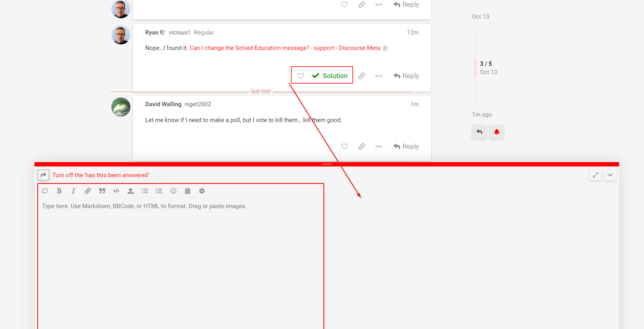This screenshot has width=644, height=329.
Task: Toggle the red notification bell button
Action: point(497,132)
